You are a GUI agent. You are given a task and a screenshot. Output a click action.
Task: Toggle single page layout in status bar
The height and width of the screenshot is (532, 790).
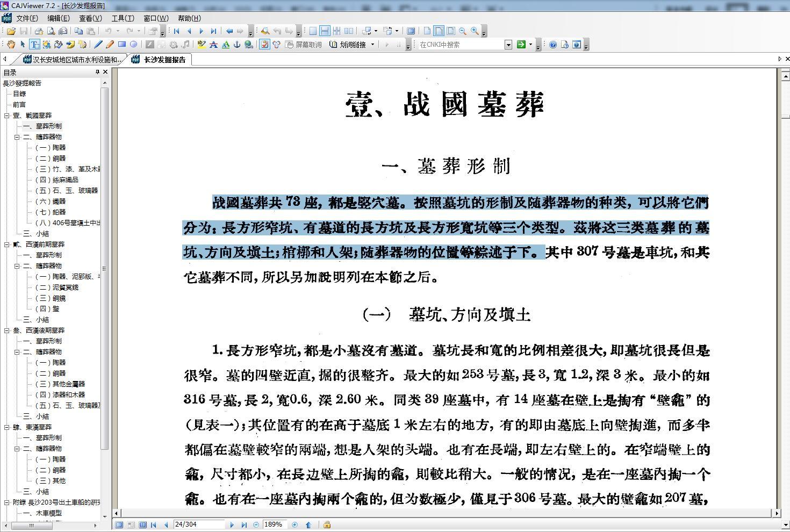click(x=119, y=525)
